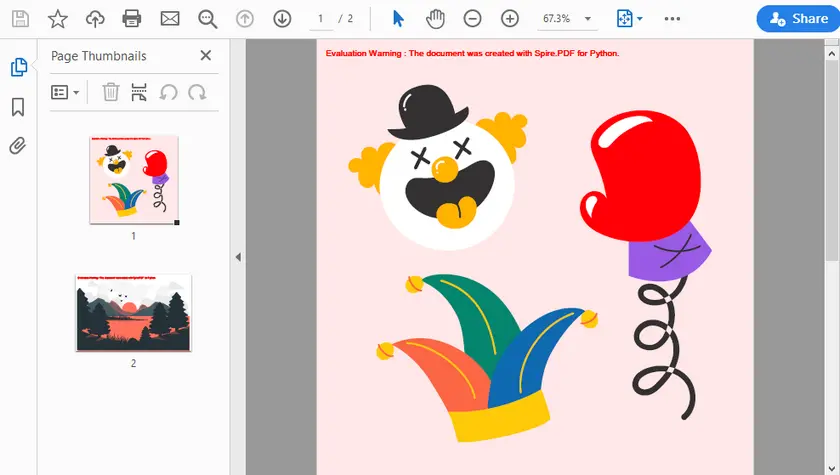This screenshot has height=475, width=840.
Task: Send file by email envelope icon
Action: point(170,19)
